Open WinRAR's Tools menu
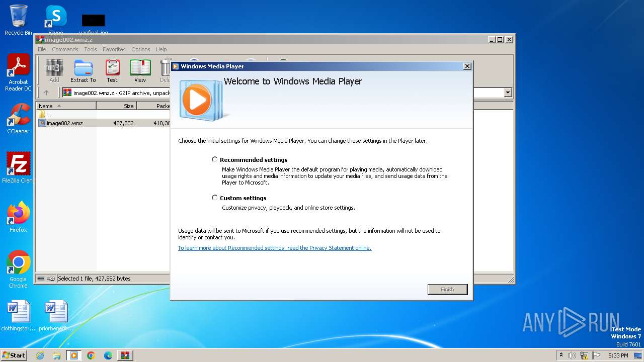Viewport: 644px width, 362px height. click(x=91, y=49)
